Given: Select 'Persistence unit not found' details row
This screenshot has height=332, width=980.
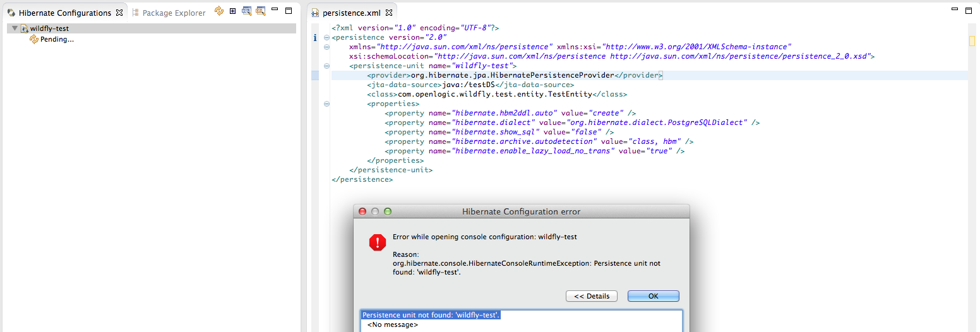Looking at the screenshot, I should point(431,314).
